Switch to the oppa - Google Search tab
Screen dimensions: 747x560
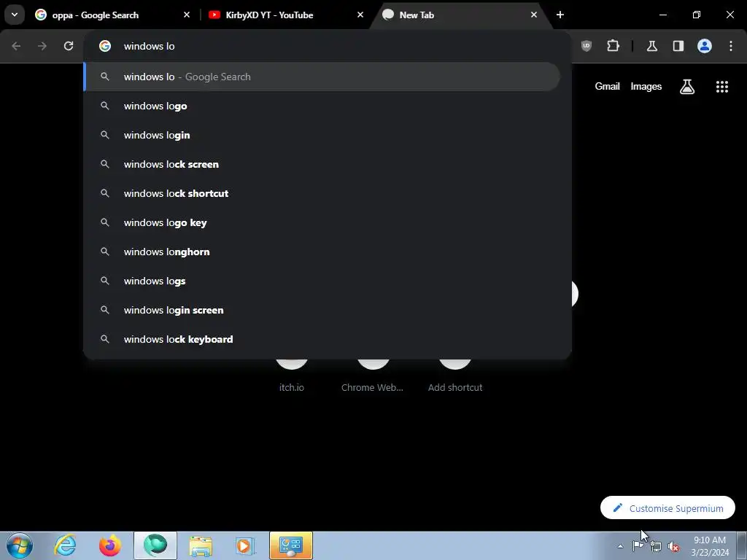[112, 15]
